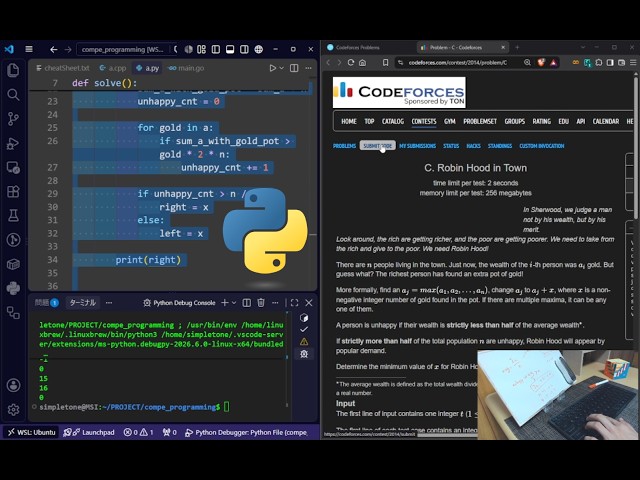Open the VS Code hamburger menu

[x=29, y=49]
